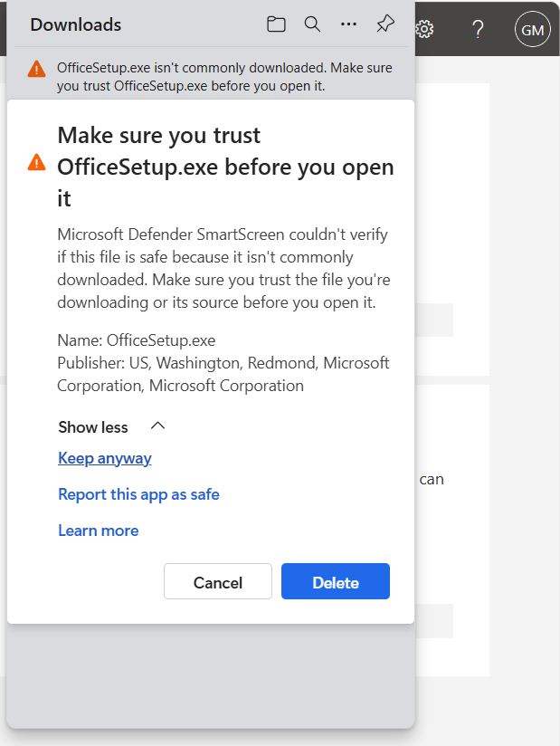This screenshot has height=746, width=560.
Task: Open the more options ellipsis in Downloads
Action: (348, 24)
